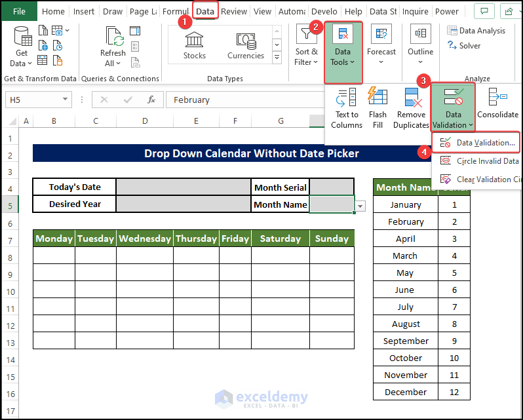Switch to the Inquire tab
The image size is (523, 420).
click(415, 11)
